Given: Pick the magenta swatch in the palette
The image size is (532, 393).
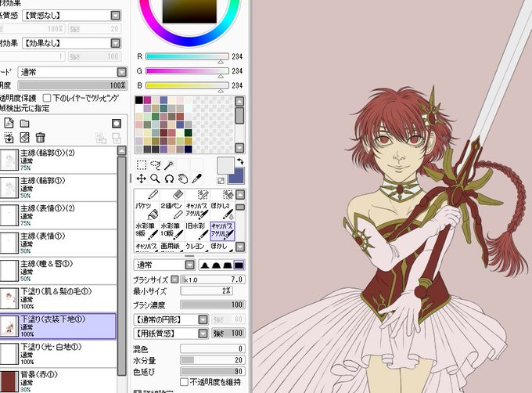Looking at the screenshot, I should (147, 99).
